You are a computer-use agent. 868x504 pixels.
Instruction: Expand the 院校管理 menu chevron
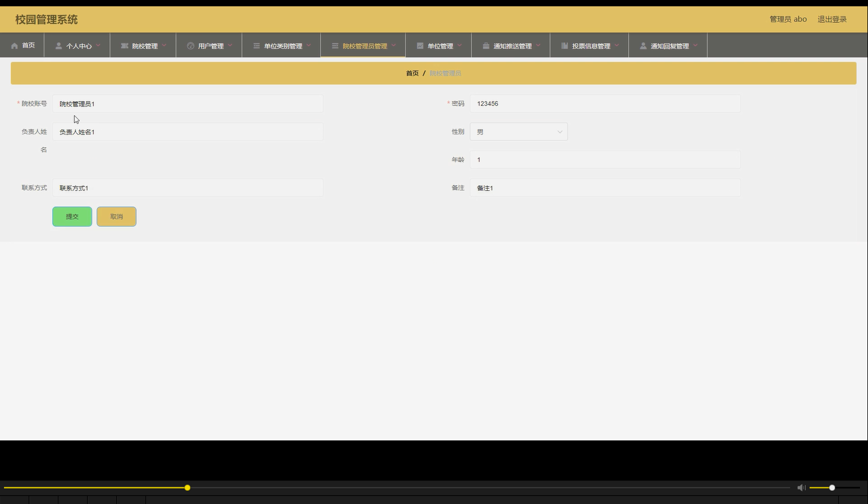(164, 45)
